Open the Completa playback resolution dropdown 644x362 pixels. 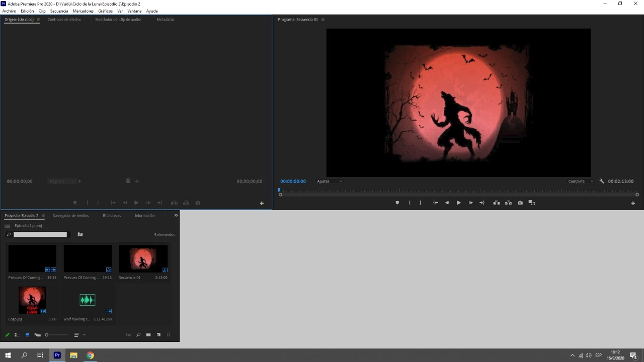tap(581, 181)
